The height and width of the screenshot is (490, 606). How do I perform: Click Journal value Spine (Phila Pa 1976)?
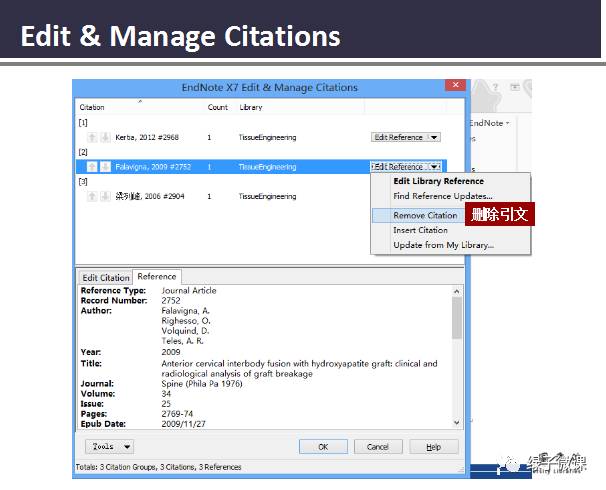click(x=202, y=384)
